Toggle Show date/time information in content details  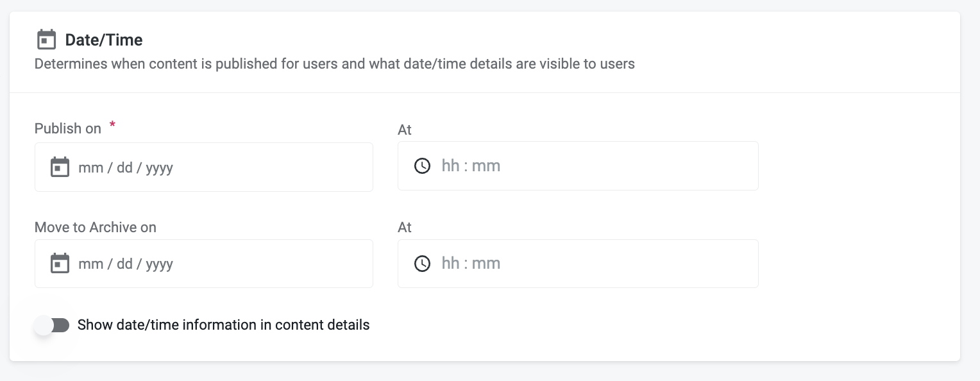click(53, 325)
